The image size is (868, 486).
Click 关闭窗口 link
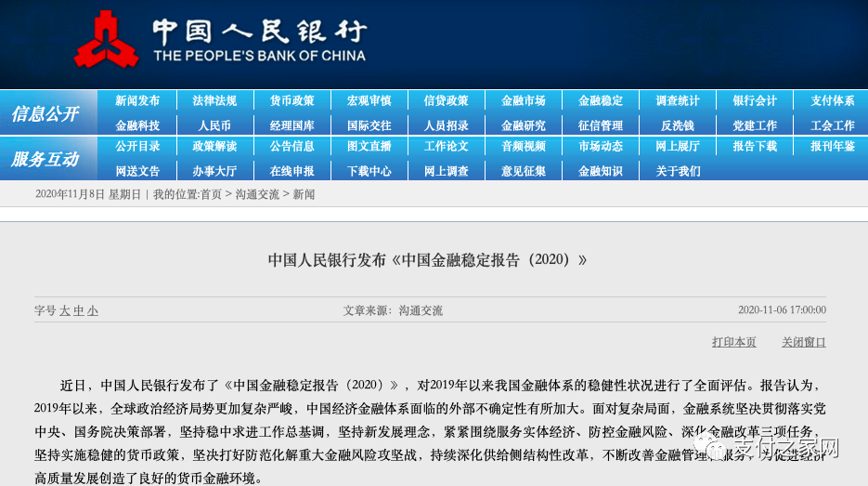pyautogui.click(x=803, y=342)
